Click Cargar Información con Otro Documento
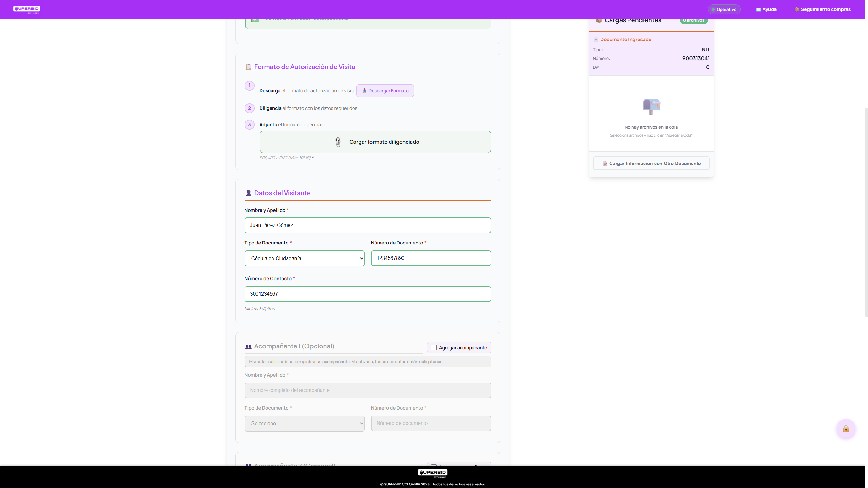 coord(651,163)
